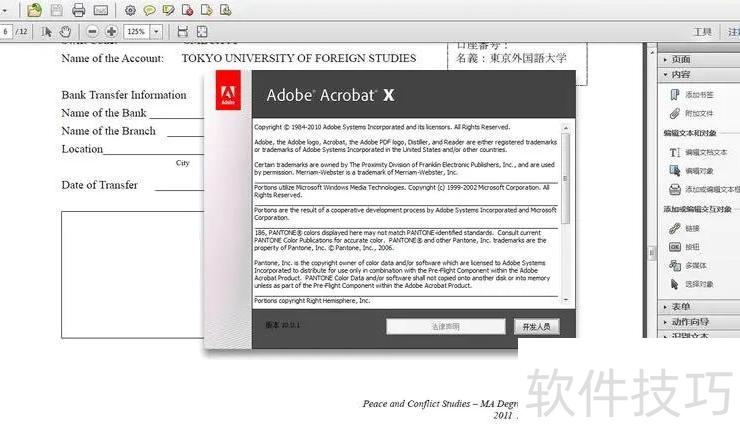The width and height of the screenshot is (740, 448).
Task: Click the '名義：東京外国語大学' text
Action: 511,58
